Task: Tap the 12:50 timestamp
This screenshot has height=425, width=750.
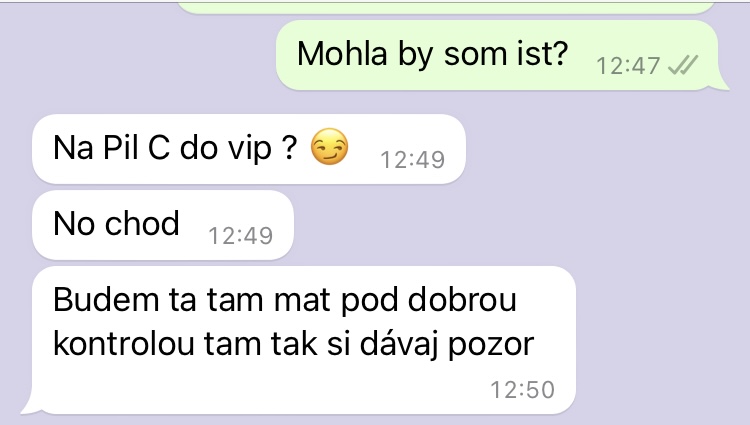Action: click(x=523, y=390)
